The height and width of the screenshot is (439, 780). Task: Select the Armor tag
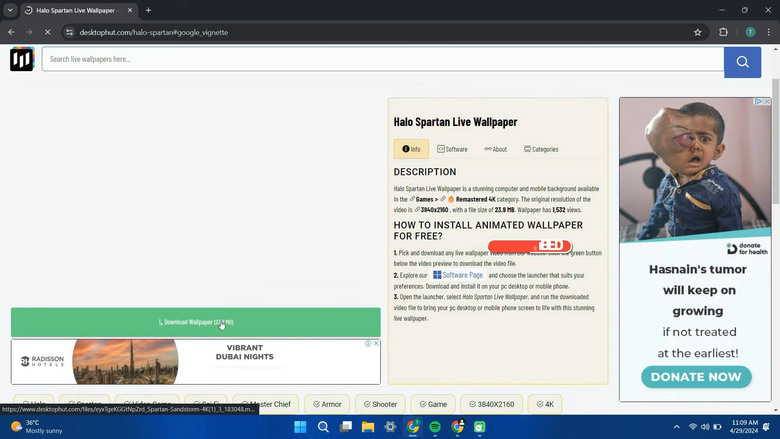pyautogui.click(x=327, y=404)
